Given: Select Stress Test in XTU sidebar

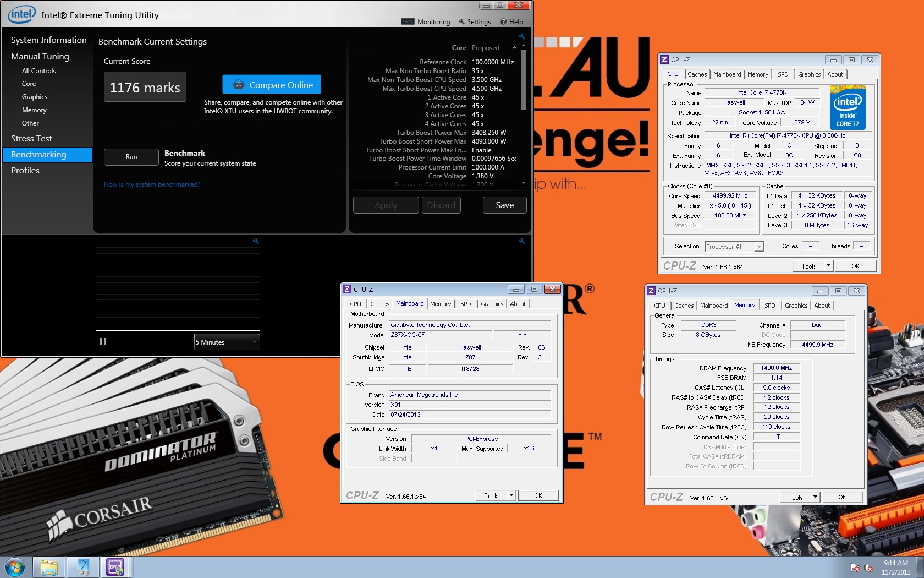Looking at the screenshot, I should [x=31, y=138].
